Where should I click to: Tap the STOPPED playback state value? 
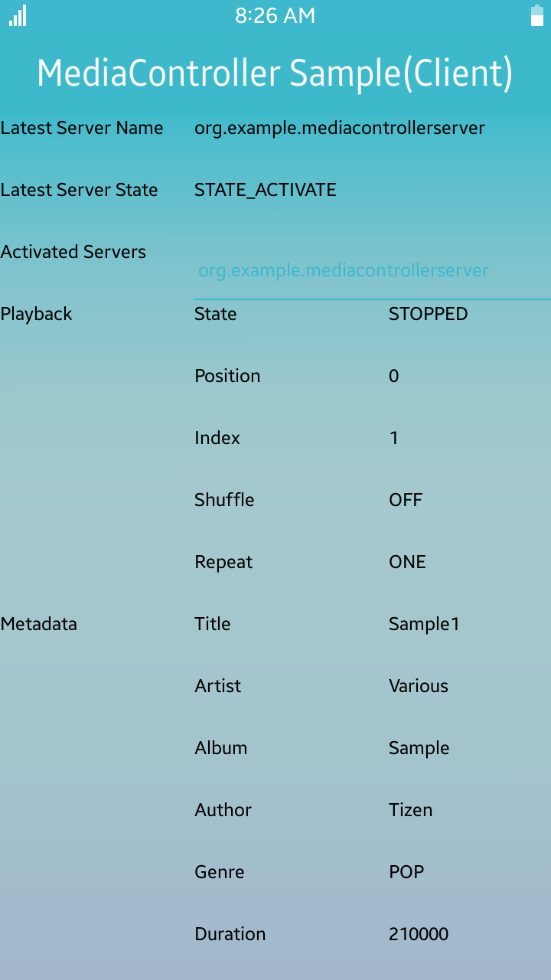(428, 314)
